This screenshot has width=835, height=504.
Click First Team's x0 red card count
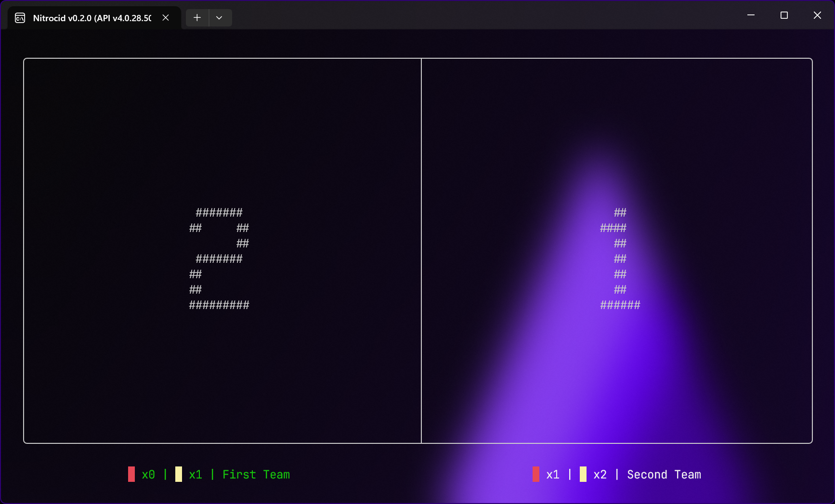pyautogui.click(x=148, y=475)
